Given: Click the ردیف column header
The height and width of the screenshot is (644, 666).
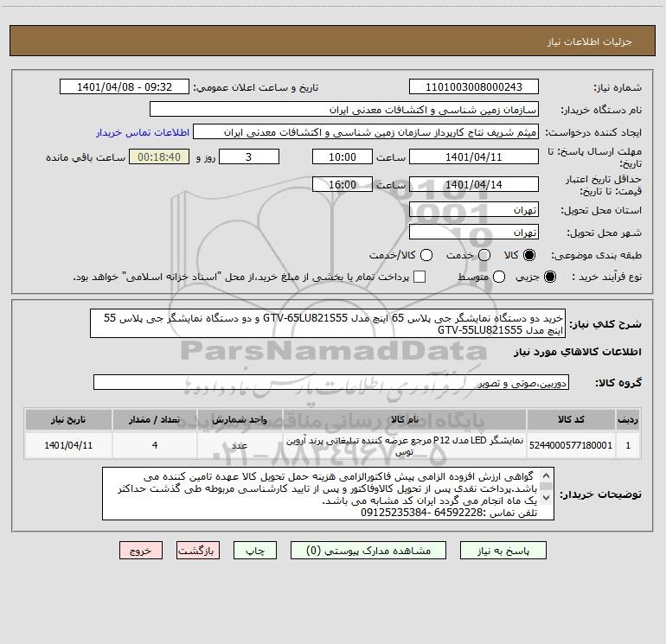Looking at the screenshot, I should [628, 419].
